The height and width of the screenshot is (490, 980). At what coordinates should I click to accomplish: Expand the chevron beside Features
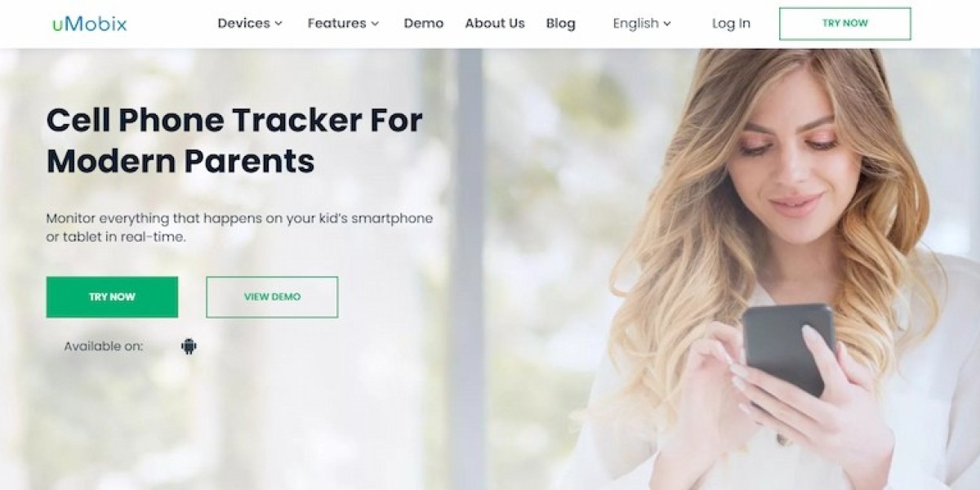pos(375,24)
